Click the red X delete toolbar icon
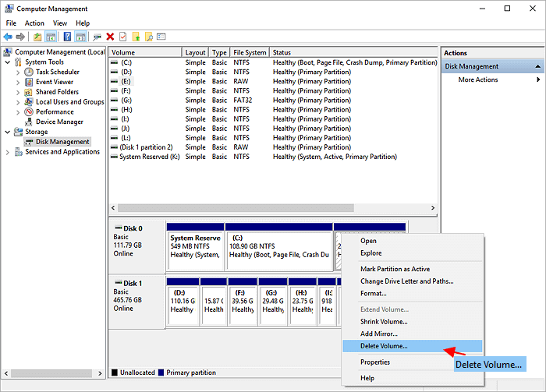This screenshot has width=546, height=392. pyautogui.click(x=110, y=37)
